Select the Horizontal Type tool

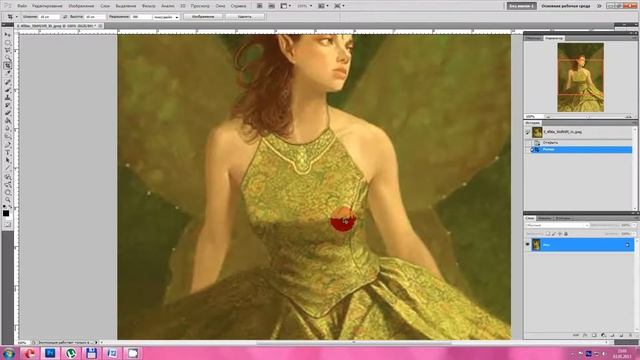[8, 151]
